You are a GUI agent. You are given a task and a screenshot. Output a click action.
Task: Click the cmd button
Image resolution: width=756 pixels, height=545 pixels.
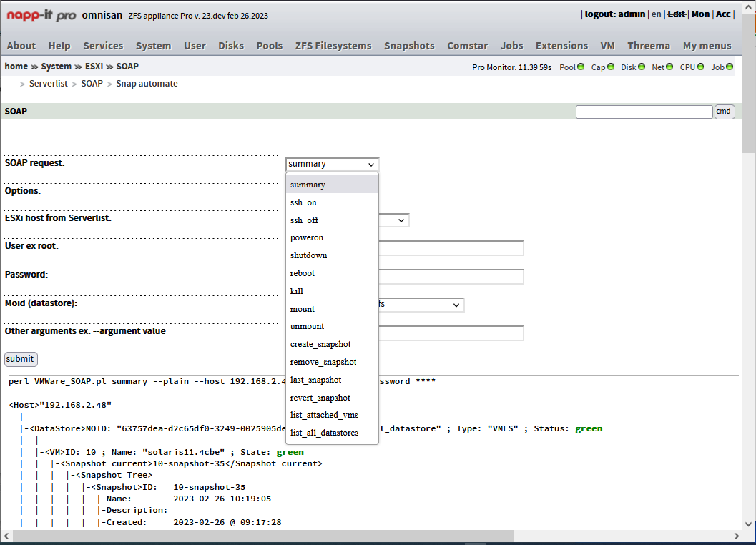click(724, 112)
